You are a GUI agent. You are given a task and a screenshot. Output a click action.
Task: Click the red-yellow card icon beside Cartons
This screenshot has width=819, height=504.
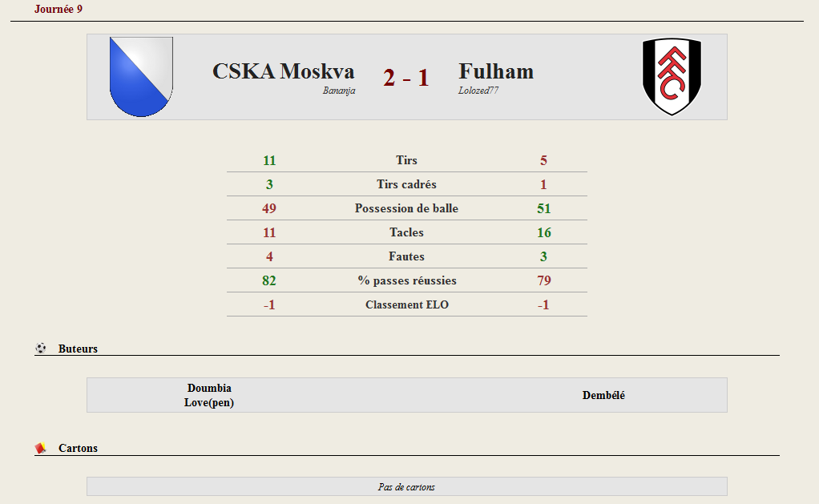tap(41, 448)
